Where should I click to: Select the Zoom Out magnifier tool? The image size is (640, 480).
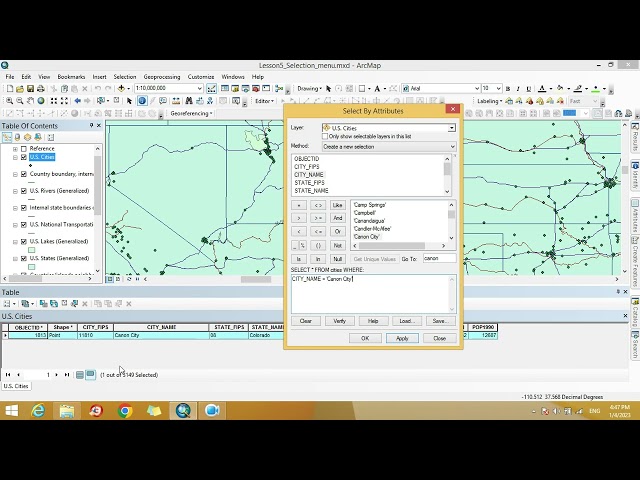point(20,101)
